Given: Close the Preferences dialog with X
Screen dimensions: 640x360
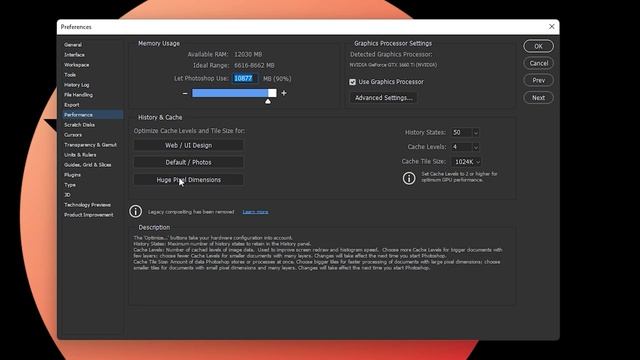Looking at the screenshot, I should (551, 27).
